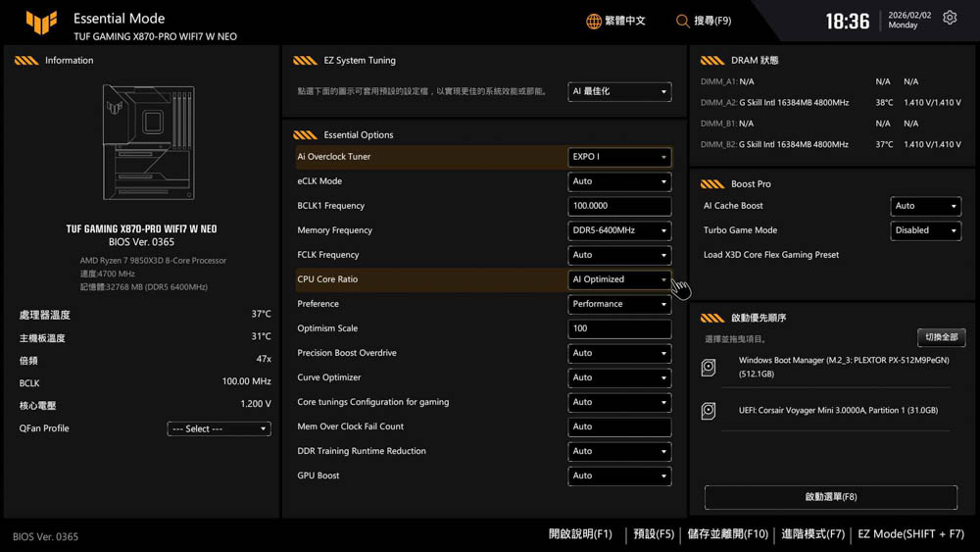Click the BCLK1 Frequency input field
Image resolution: width=980 pixels, height=552 pixels.
point(619,206)
